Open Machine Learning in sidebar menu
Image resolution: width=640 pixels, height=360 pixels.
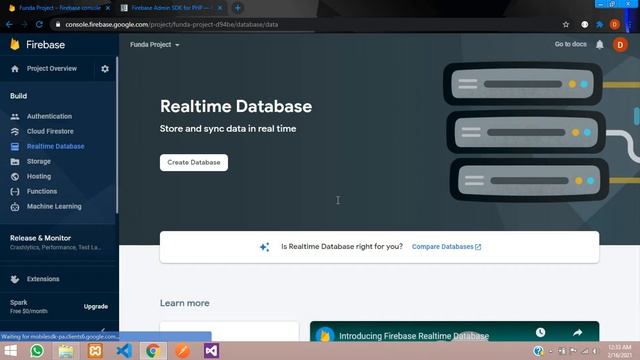pyautogui.click(x=54, y=207)
